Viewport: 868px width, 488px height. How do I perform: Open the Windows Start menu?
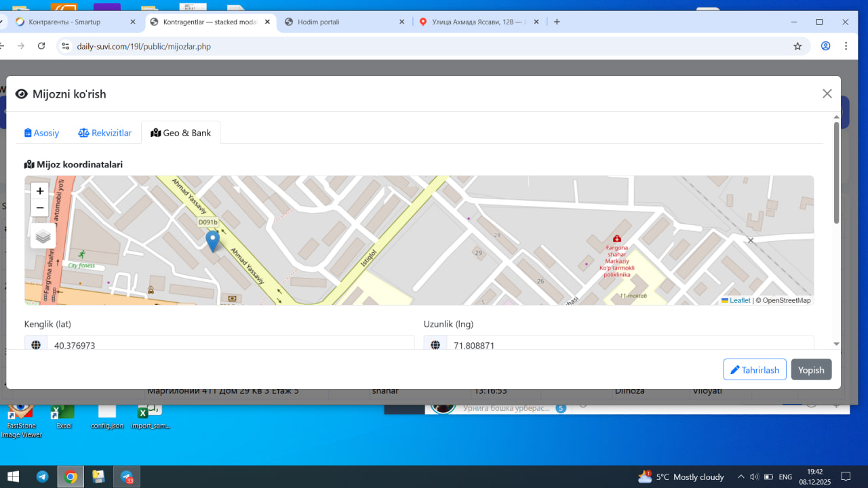pyautogui.click(x=13, y=476)
